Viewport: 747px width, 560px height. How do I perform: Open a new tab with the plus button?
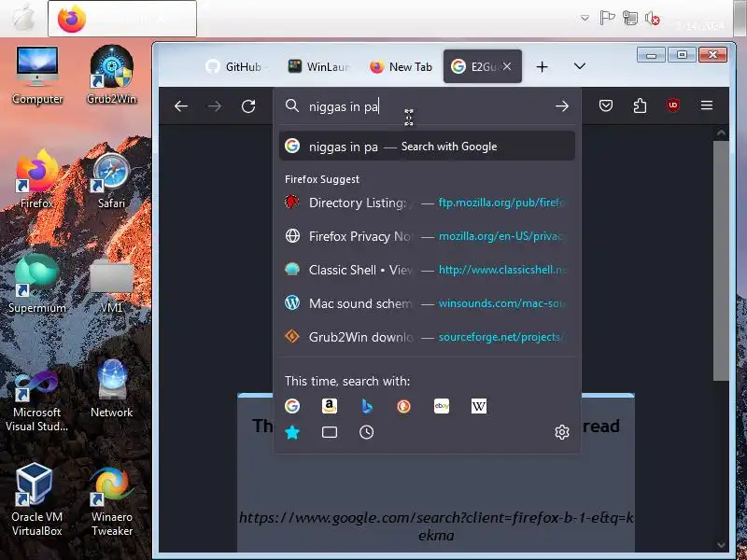pyautogui.click(x=542, y=66)
